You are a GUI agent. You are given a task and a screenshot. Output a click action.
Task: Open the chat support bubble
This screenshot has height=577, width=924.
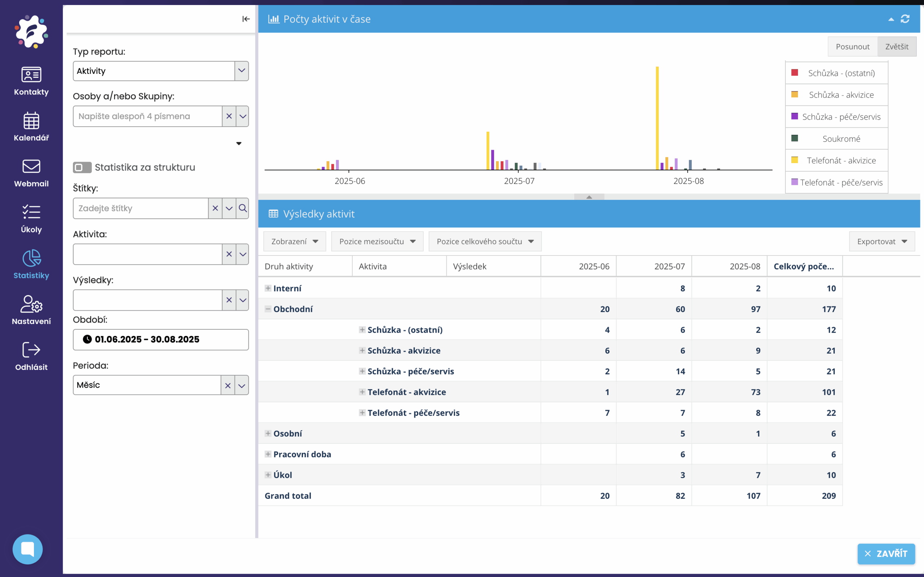point(27,549)
